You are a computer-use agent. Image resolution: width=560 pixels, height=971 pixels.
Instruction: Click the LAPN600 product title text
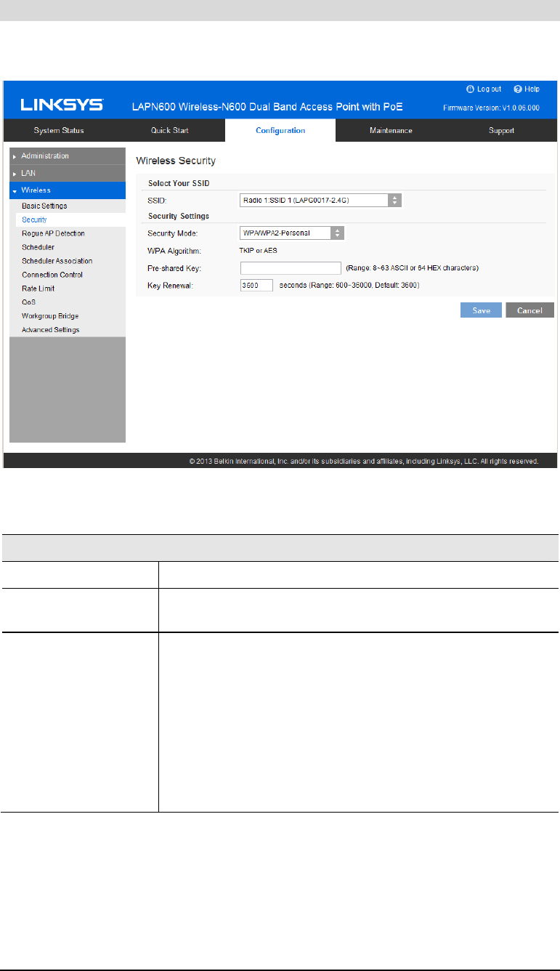click(x=267, y=108)
